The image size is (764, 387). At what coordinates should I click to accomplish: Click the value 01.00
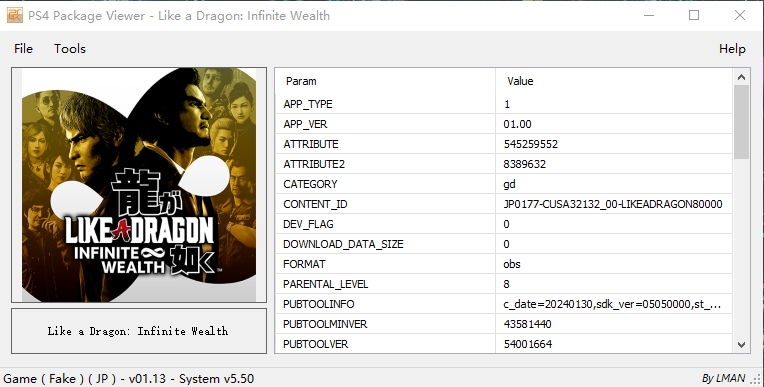tap(517, 124)
